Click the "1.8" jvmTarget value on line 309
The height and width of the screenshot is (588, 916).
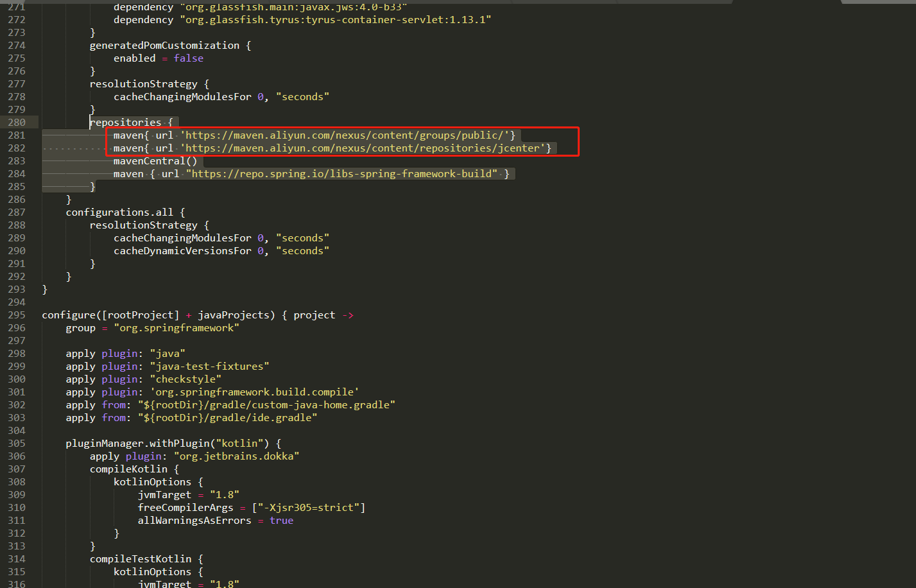tap(225, 495)
